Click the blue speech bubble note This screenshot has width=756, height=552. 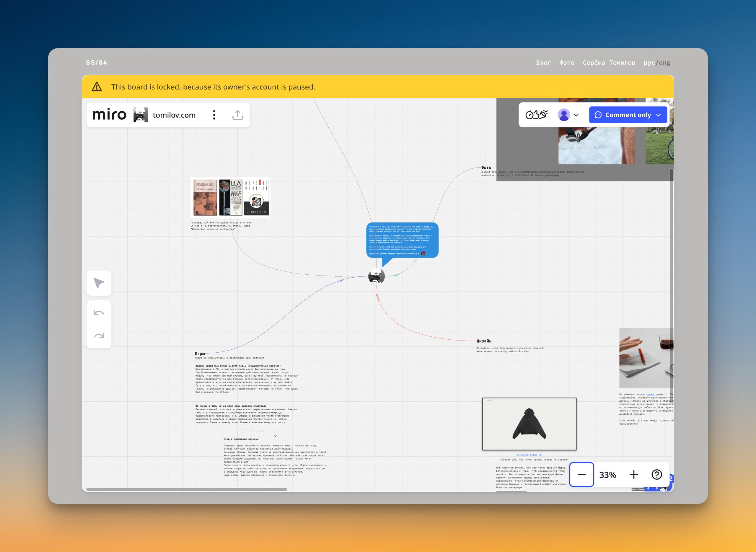click(x=402, y=240)
